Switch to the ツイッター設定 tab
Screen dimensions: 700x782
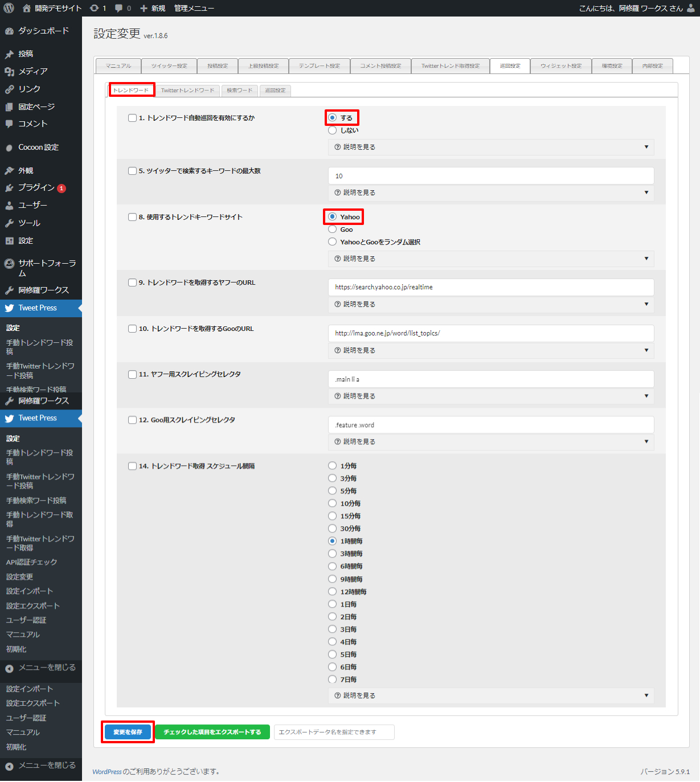tap(169, 66)
